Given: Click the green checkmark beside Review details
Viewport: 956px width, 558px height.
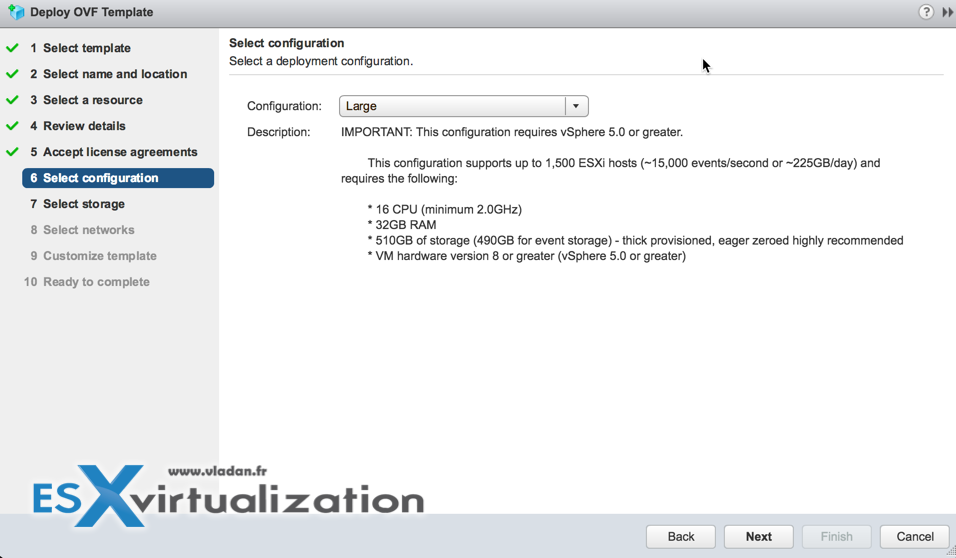Looking at the screenshot, I should pyautogui.click(x=12, y=126).
